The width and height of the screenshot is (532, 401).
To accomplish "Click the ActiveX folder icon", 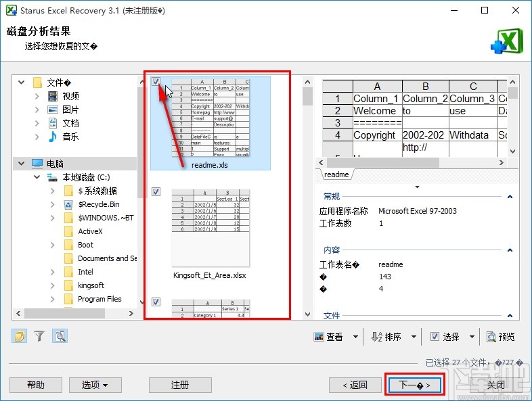I will click(68, 231).
